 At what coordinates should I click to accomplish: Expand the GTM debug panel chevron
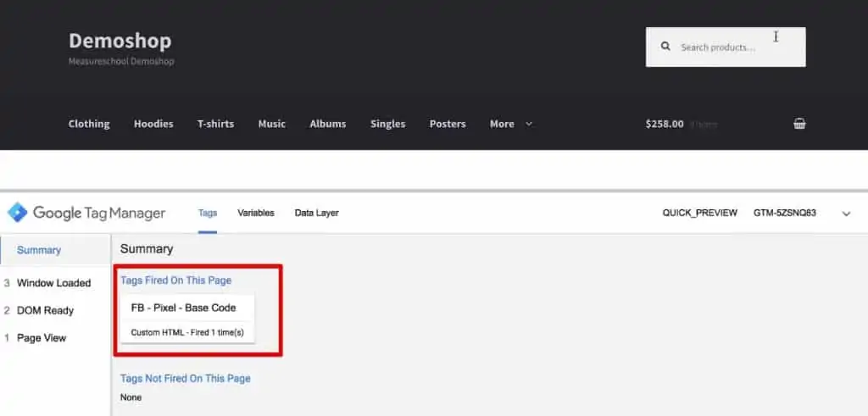click(846, 214)
